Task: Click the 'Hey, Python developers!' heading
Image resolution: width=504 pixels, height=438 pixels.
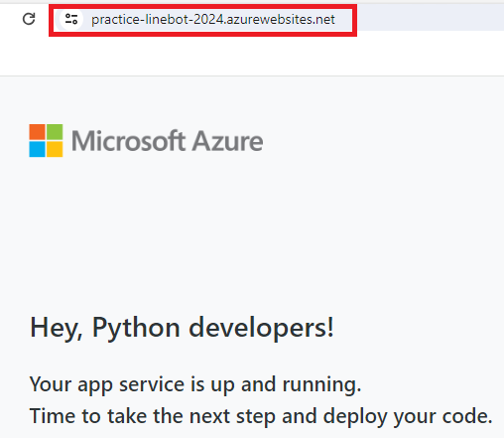Action: click(182, 328)
